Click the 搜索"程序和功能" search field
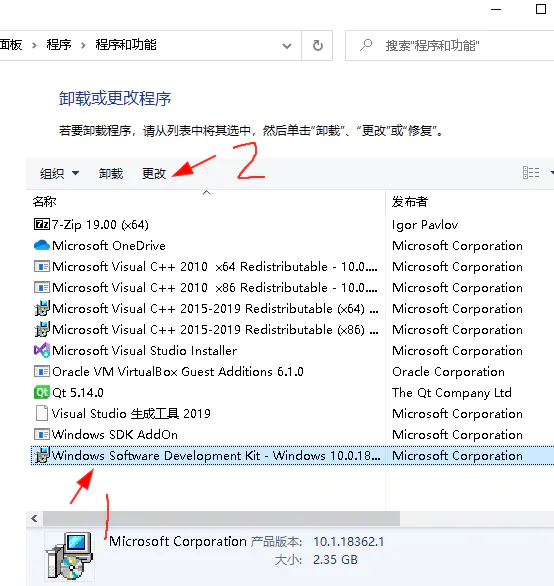The height and width of the screenshot is (586, 554). click(449, 46)
